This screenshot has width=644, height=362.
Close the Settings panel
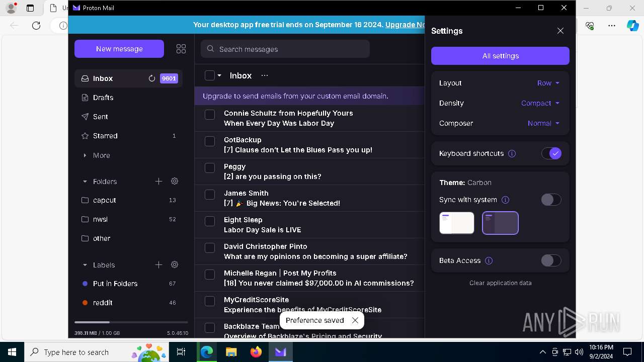point(560,31)
